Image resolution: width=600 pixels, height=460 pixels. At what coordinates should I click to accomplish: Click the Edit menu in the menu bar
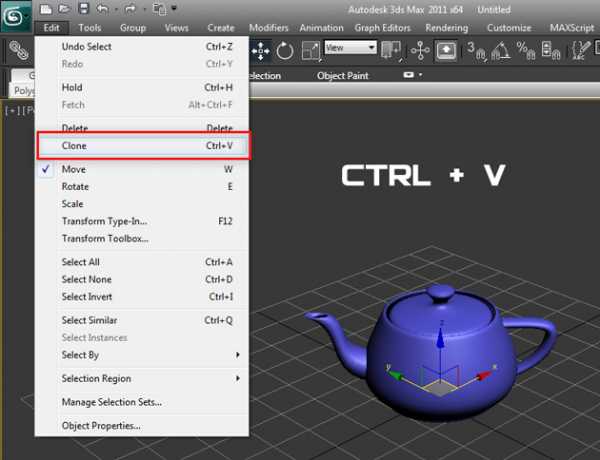coord(51,28)
